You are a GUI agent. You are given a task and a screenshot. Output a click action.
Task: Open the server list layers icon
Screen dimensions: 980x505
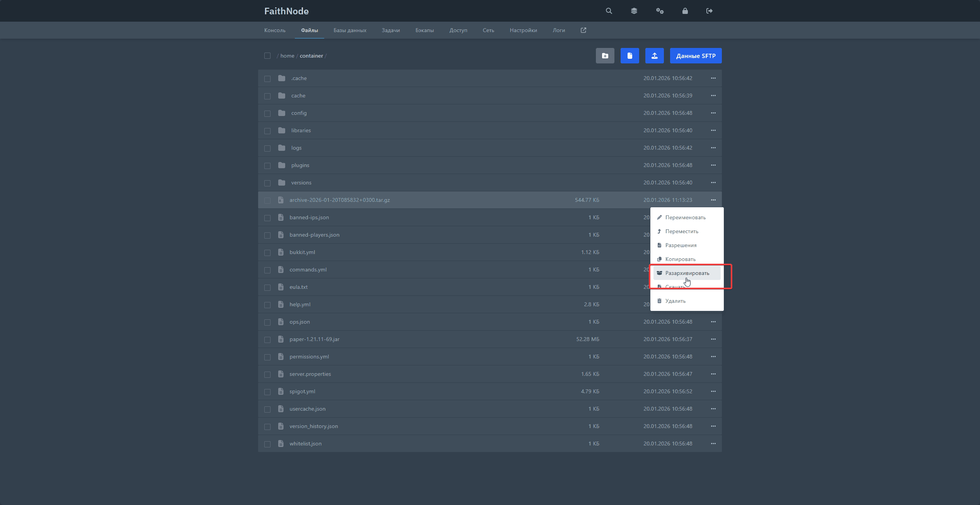point(634,11)
